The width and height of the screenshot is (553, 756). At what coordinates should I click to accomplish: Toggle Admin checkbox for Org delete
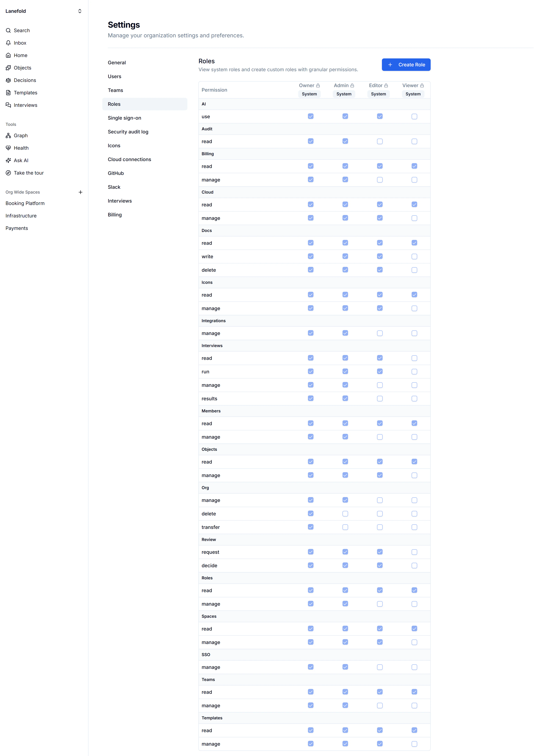[x=345, y=514]
